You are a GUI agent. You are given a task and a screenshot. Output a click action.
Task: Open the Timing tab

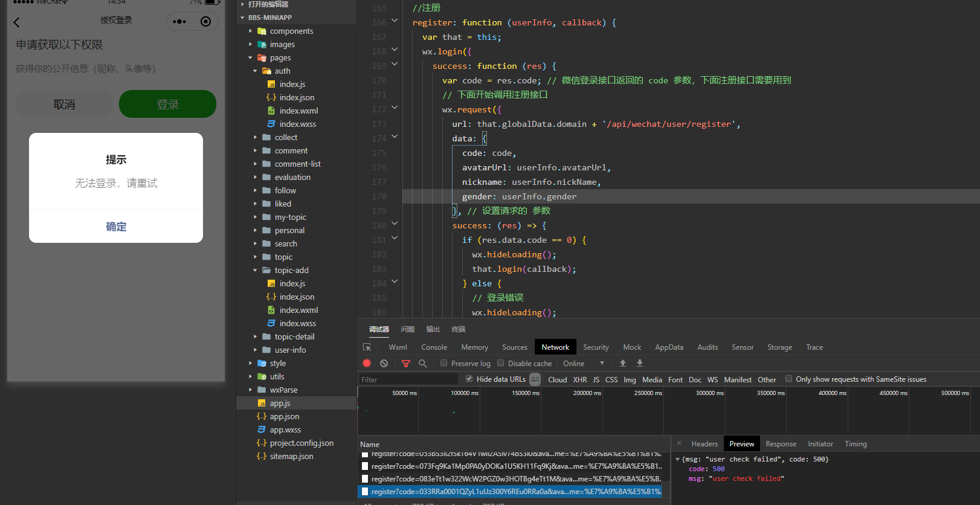(856, 444)
